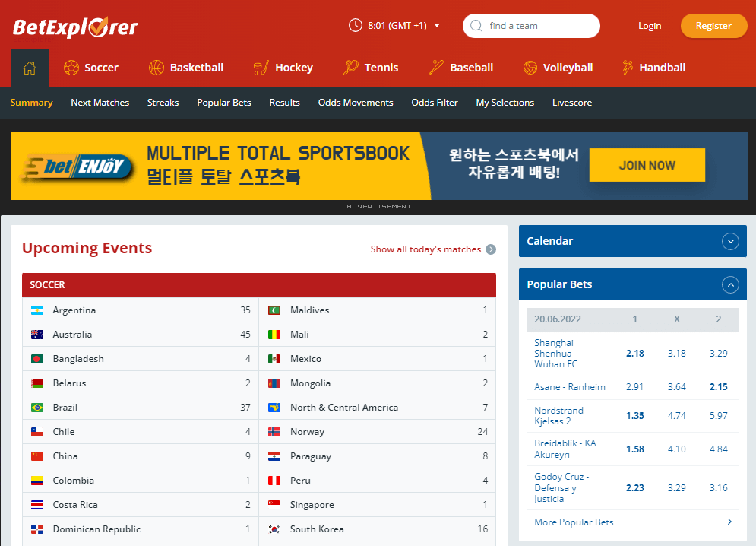Click the Maldives flag icon

(x=274, y=310)
